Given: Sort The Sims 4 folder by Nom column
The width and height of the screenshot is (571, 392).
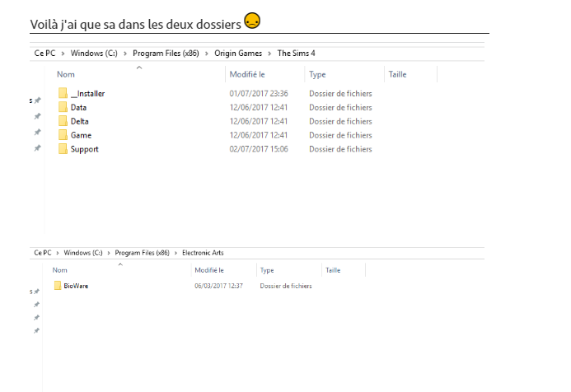Looking at the screenshot, I should [66, 74].
